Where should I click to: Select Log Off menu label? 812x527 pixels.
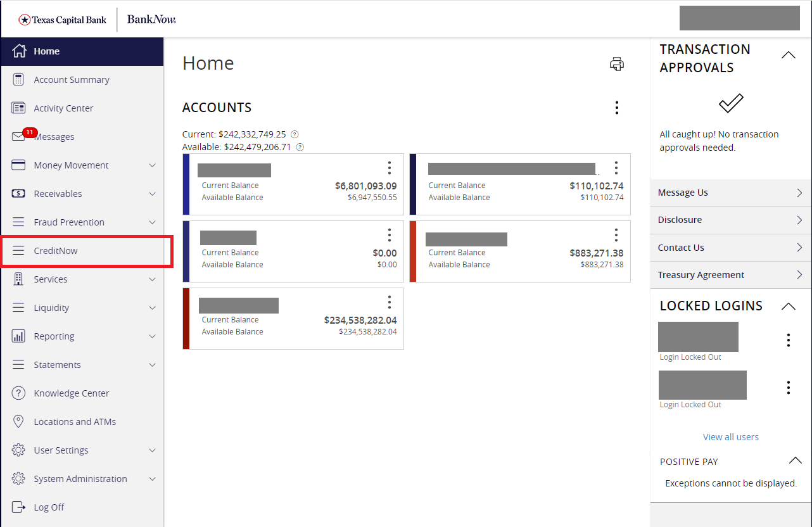point(49,507)
